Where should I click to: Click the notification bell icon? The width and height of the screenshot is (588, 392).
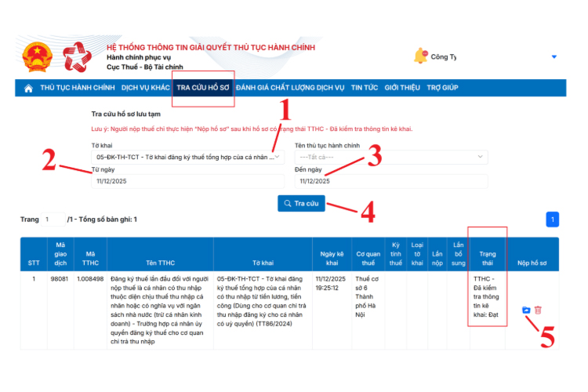(421, 56)
